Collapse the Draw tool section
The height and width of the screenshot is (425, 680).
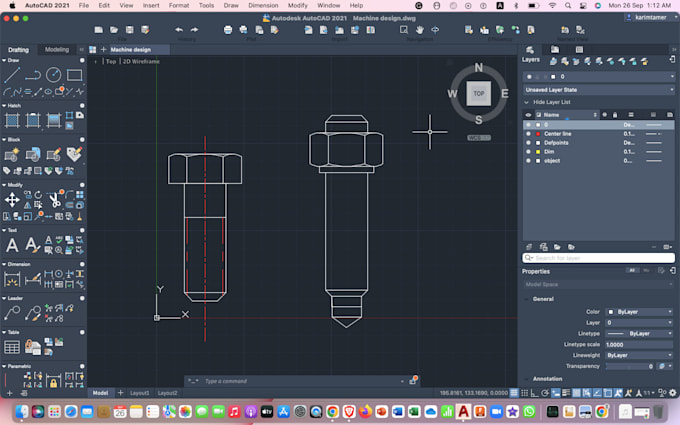click(4, 60)
